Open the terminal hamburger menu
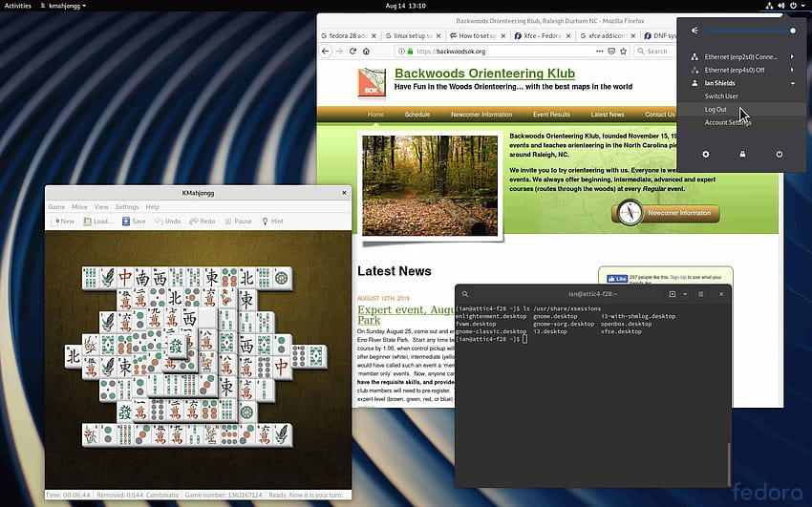The image size is (812, 507). (700, 294)
